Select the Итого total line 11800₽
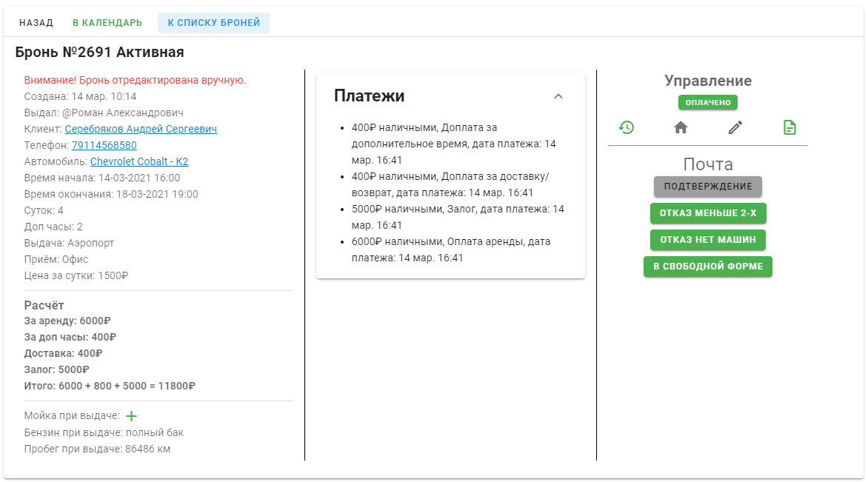 coord(110,386)
